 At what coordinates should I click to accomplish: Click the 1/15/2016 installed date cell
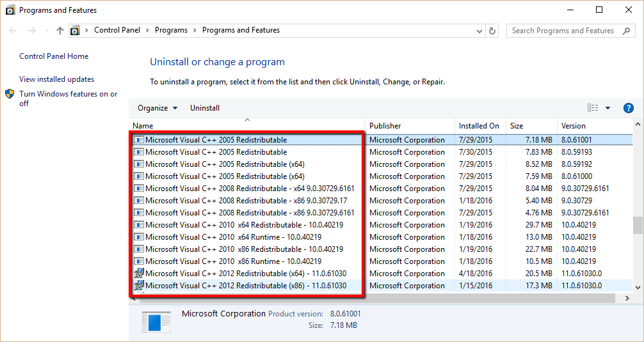[x=476, y=286]
